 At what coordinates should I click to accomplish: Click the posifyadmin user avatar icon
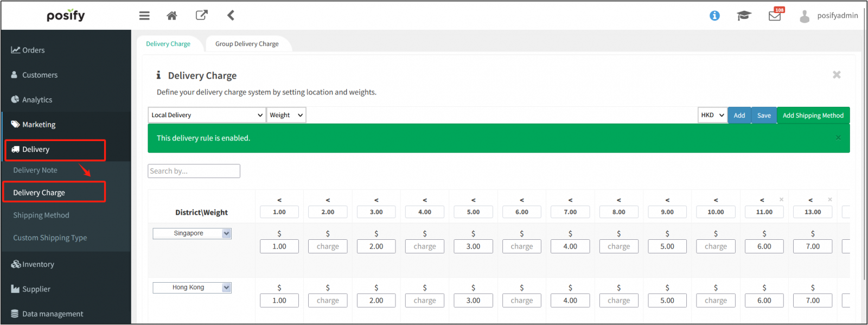804,16
